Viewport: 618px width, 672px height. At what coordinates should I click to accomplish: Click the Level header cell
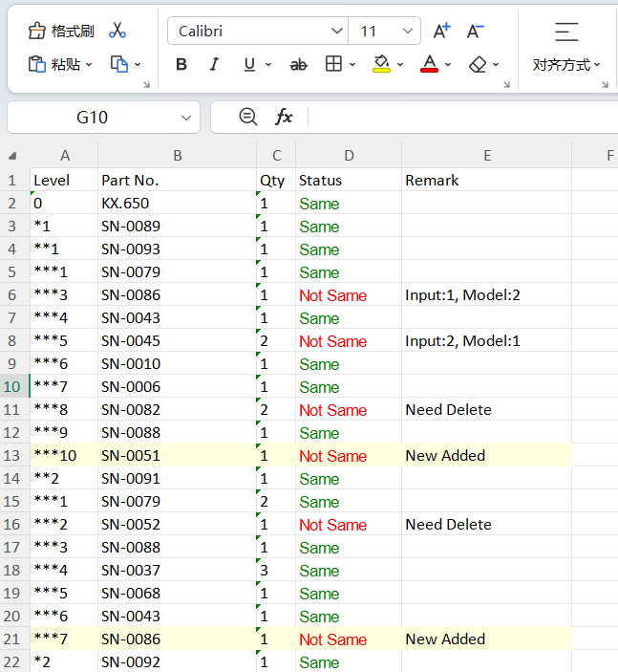pos(64,181)
